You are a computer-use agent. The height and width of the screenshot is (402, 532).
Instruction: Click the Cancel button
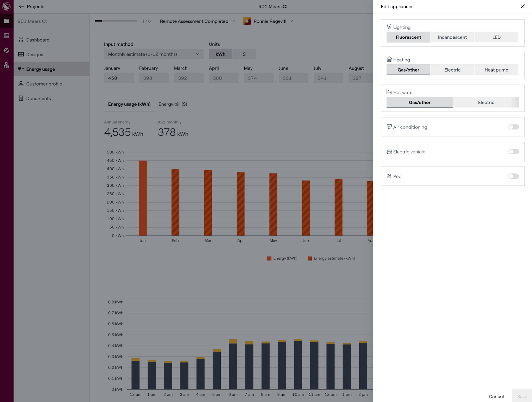(496, 396)
